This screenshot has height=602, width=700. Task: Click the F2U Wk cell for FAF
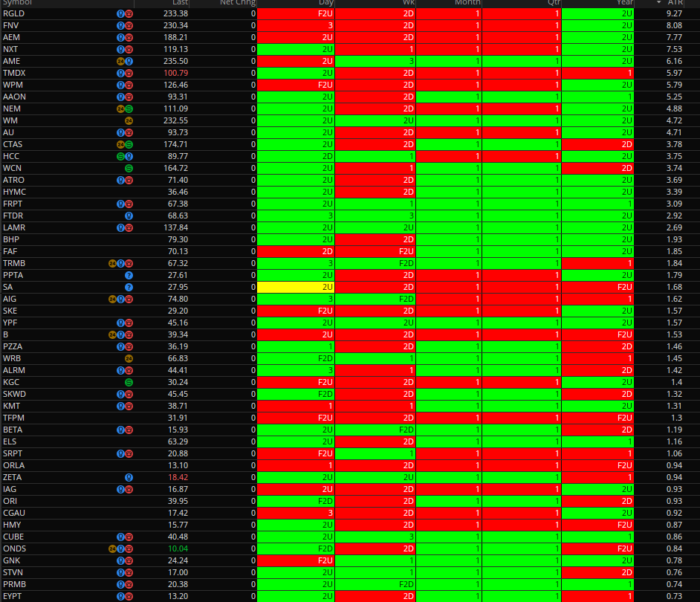tap(375, 251)
